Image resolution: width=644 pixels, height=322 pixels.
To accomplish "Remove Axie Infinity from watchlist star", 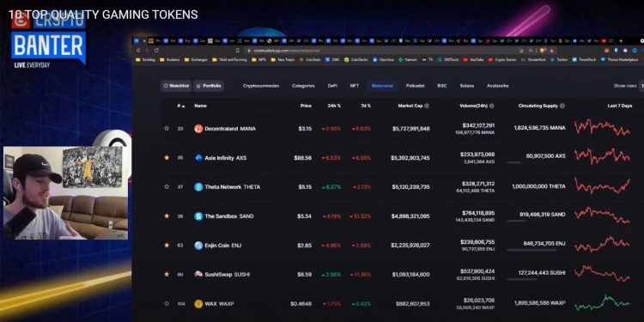I will coord(167,158).
